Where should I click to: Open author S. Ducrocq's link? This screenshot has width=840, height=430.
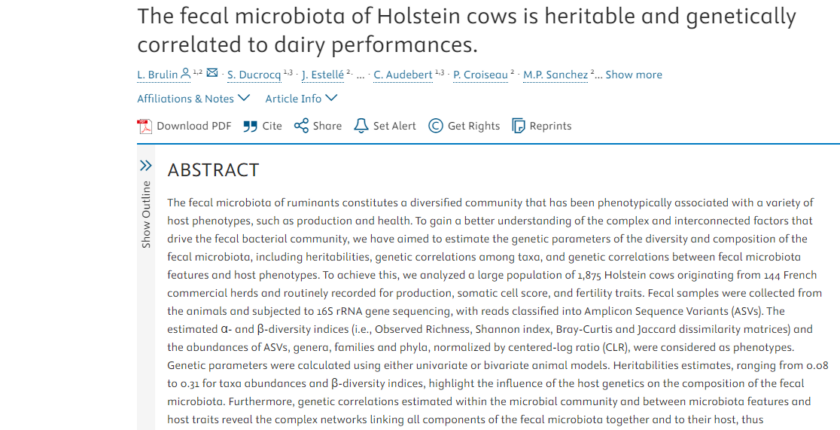(252, 74)
